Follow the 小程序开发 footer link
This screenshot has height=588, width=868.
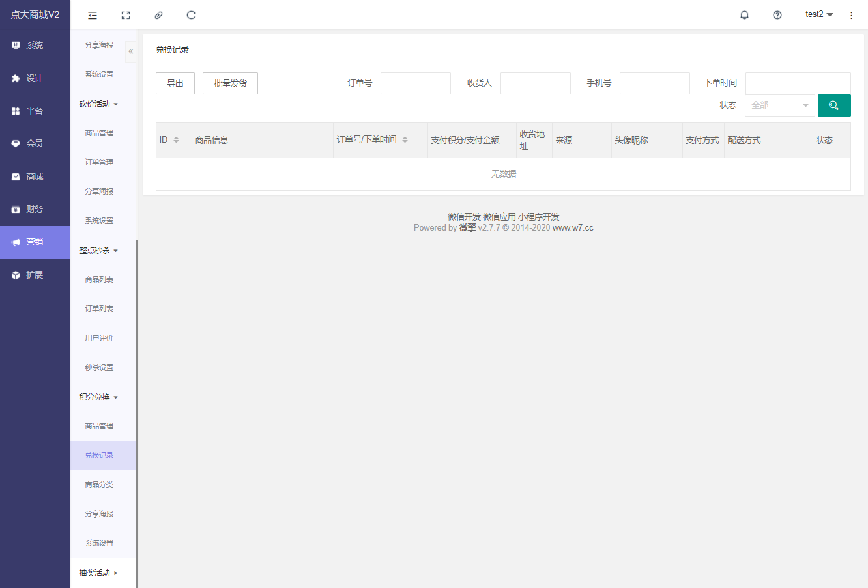coord(539,217)
